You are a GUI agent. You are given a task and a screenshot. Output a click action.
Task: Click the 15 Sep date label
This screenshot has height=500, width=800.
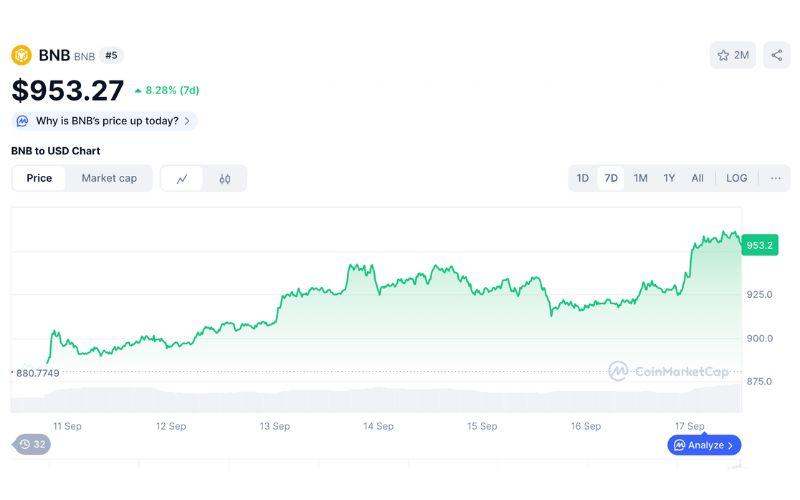[482, 426]
